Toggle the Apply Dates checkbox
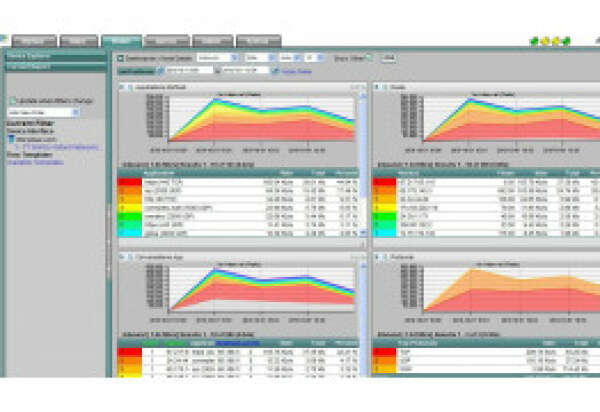600x412 pixels. pyautogui.click(x=273, y=71)
